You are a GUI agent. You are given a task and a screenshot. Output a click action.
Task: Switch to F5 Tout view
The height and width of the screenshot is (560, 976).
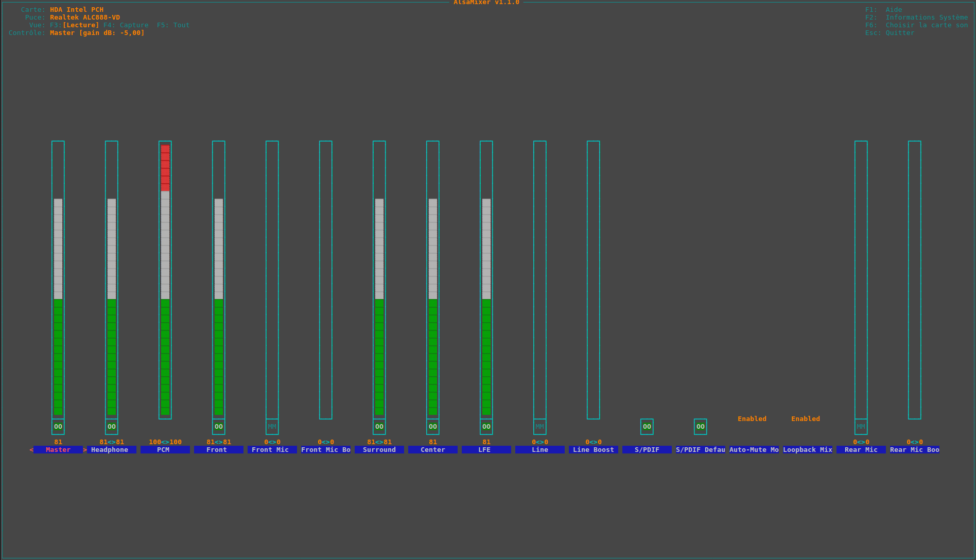point(173,25)
